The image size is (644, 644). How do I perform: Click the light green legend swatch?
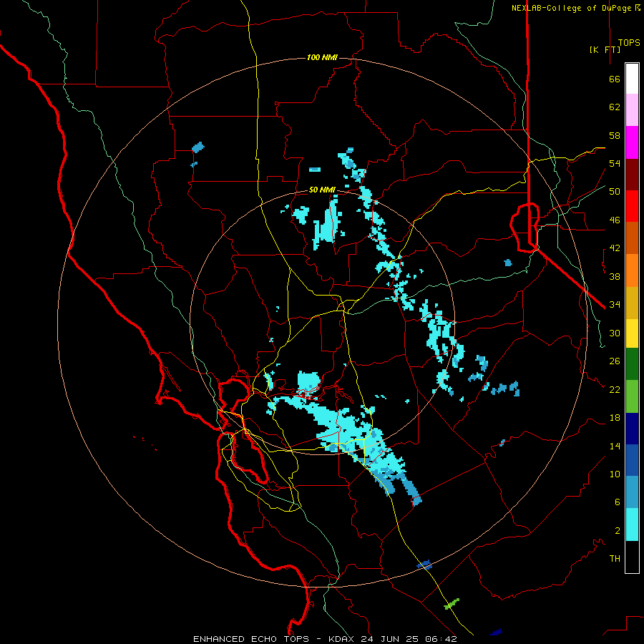coord(632,396)
